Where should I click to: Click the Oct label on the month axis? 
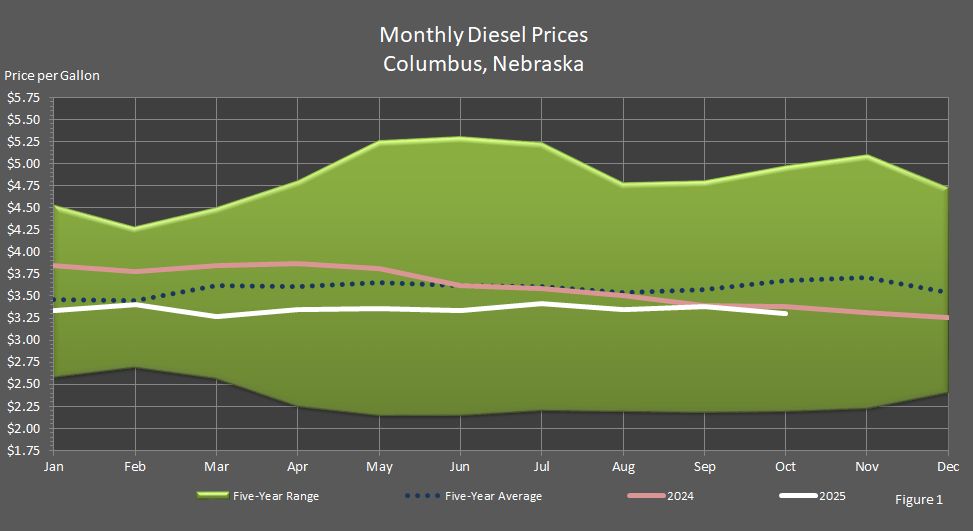point(787,467)
